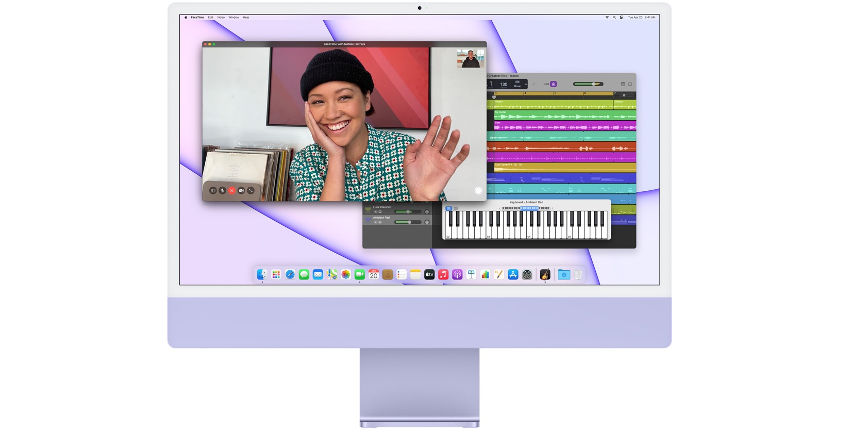This screenshot has width=868, height=428.
Task: Shift keyboard octave range right arrow
Action: tap(553, 208)
